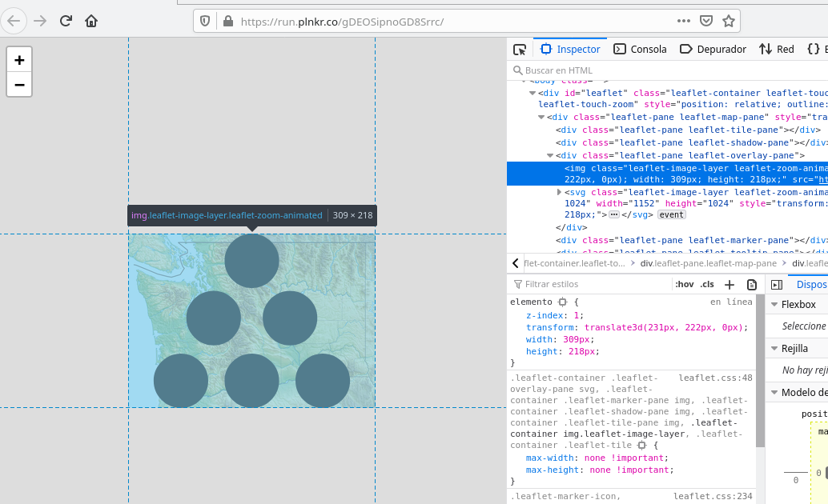The height and width of the screenshot is (504, 828).
Task: Expand the Modelo de section
Action: (773, 392)
